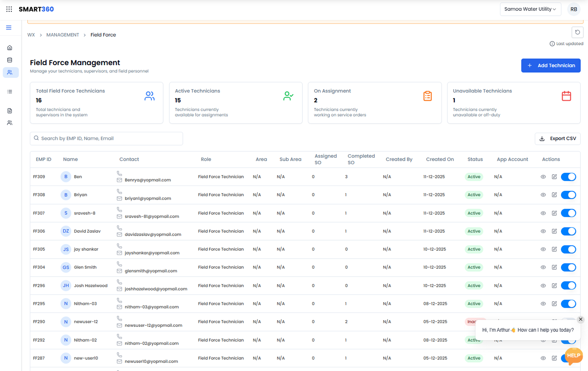Edit David Zaslav using the edit icon
Screen dimensions: 588x371
click(554, 231)
